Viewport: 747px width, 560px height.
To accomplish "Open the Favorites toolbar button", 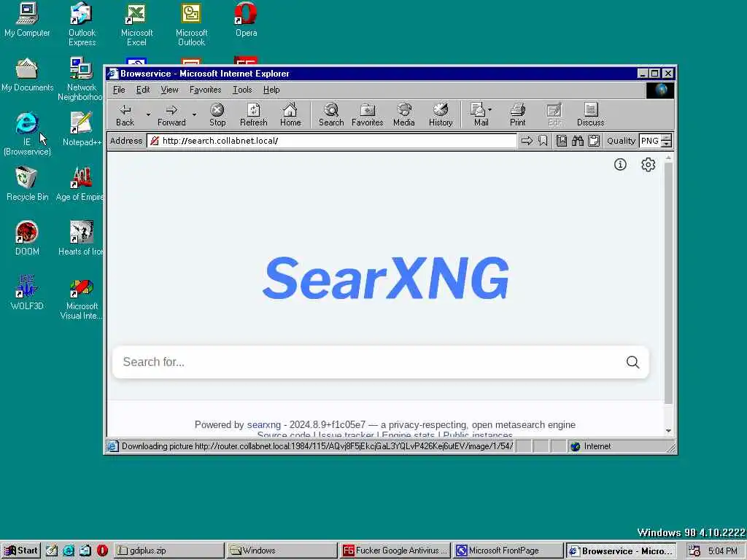I will 368,115.
